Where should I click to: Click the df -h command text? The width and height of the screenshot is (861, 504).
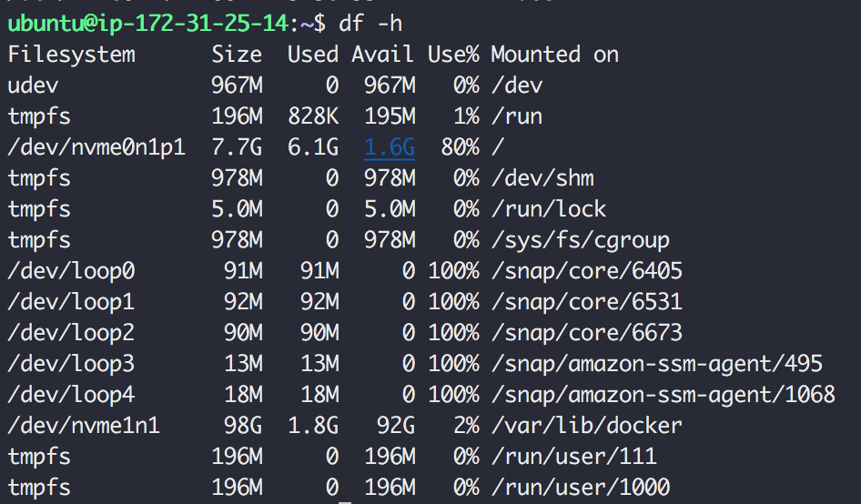coord(370,23)
